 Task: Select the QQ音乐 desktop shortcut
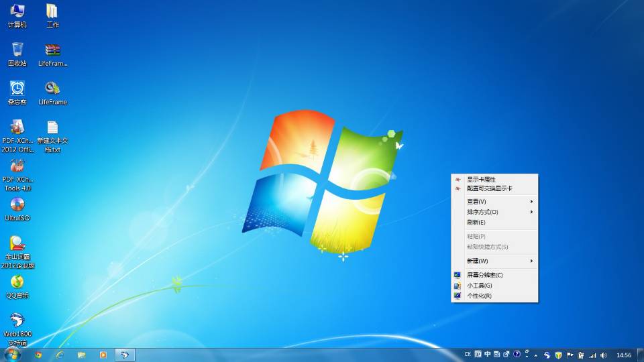tap(17, 282)
